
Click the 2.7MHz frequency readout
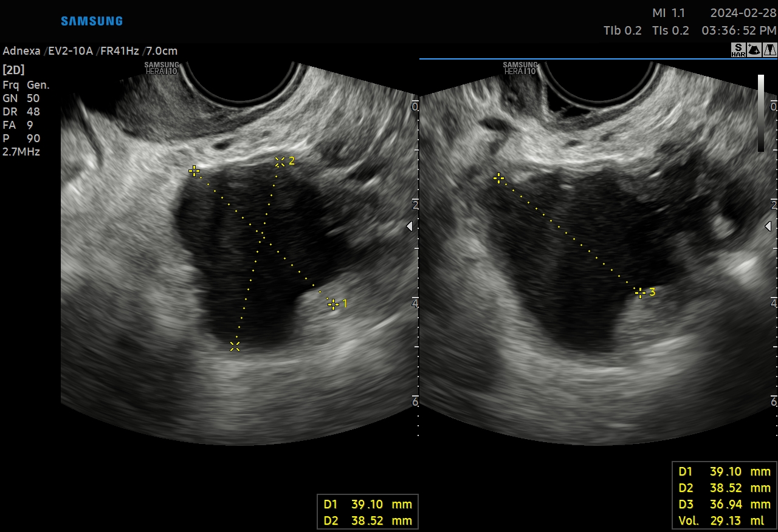[x=21, y=152]
